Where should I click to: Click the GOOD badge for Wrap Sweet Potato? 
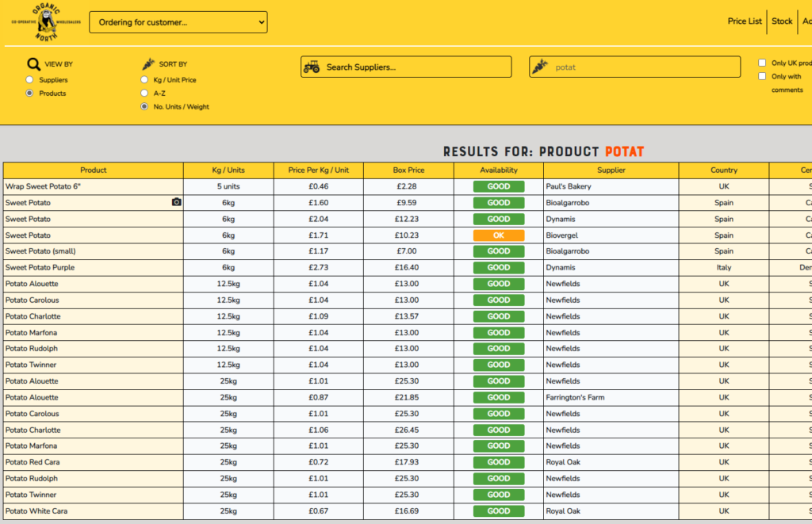[499, 186]
